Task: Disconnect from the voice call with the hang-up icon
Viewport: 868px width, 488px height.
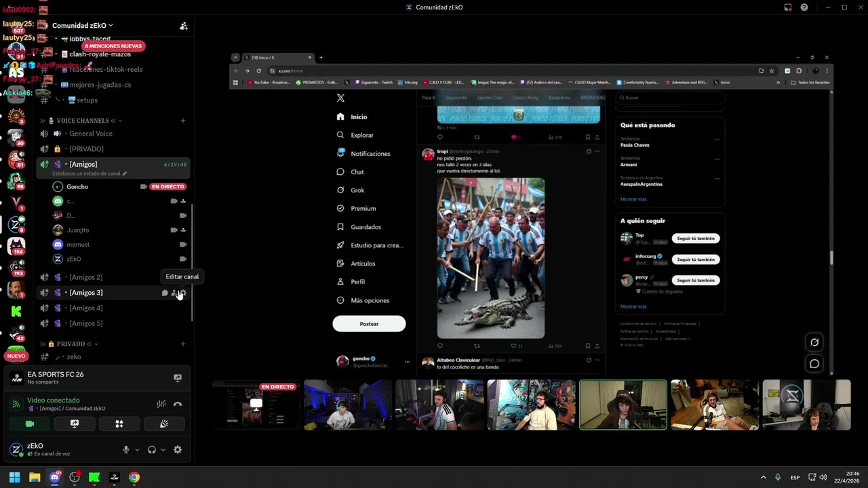Action: (178, 404)
